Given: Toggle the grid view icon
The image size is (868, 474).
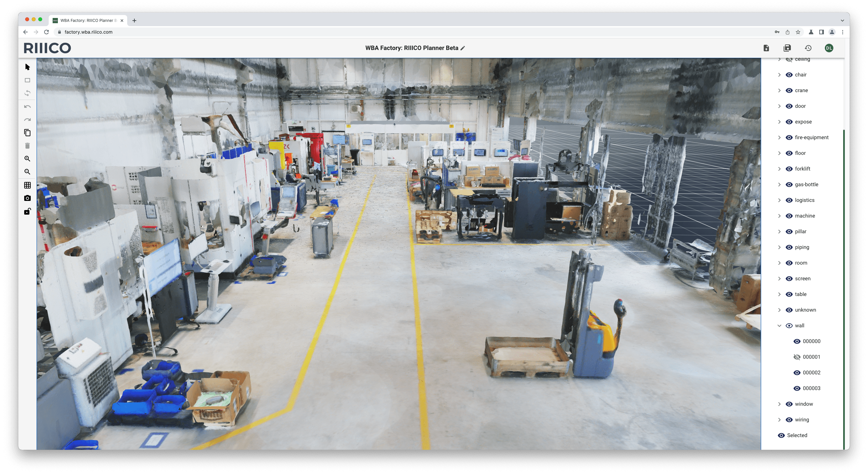Looking at the screenshot, I should tap(27, 185).
